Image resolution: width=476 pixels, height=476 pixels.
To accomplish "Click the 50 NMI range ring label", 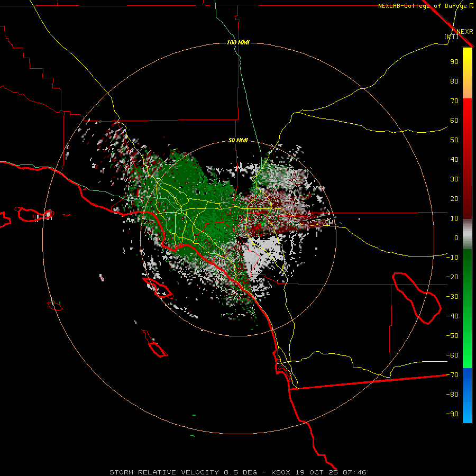I will click(x=238, y=140).
